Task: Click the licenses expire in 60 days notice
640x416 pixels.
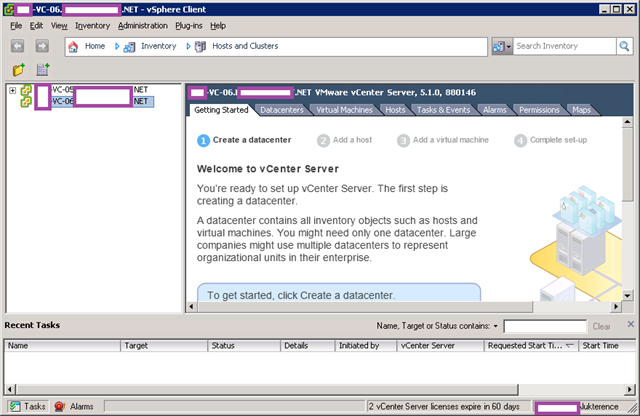Action: [x=444, y=407]
